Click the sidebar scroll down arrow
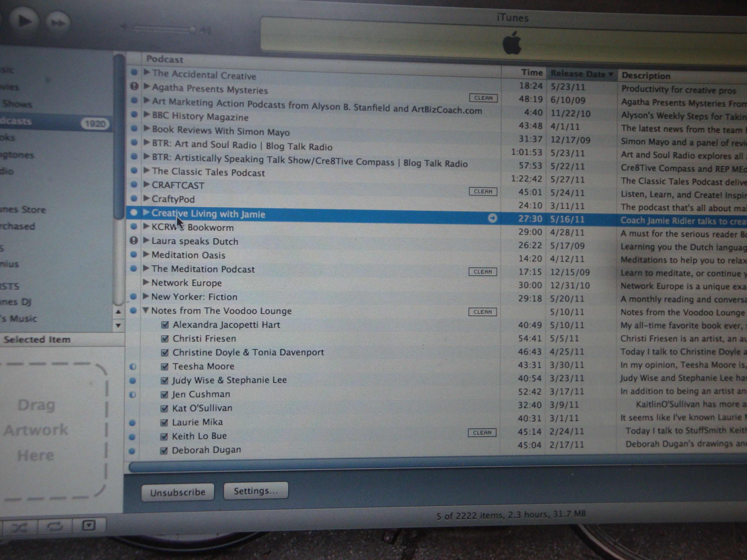 tap(118, 325)
